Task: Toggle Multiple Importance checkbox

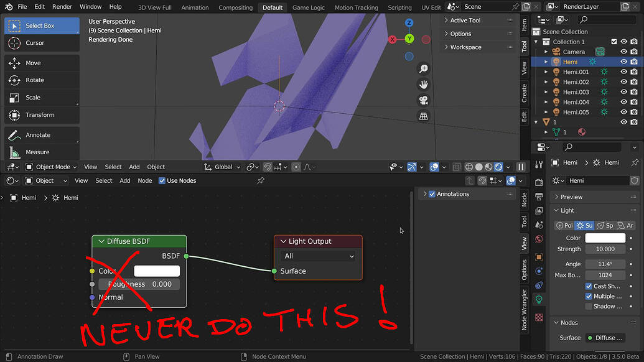Action: pos(589,296)
